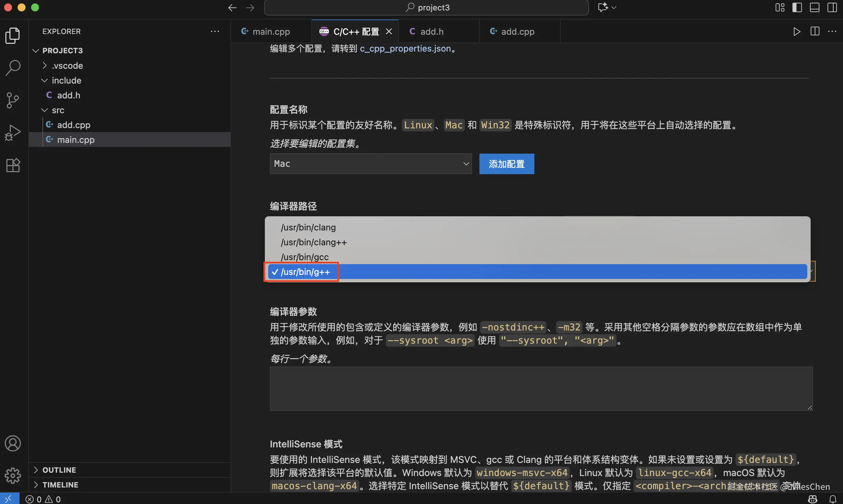The height and width of the screenshot is (504, 843).
Task: Toggle the primary side bar
Action: 797,7
